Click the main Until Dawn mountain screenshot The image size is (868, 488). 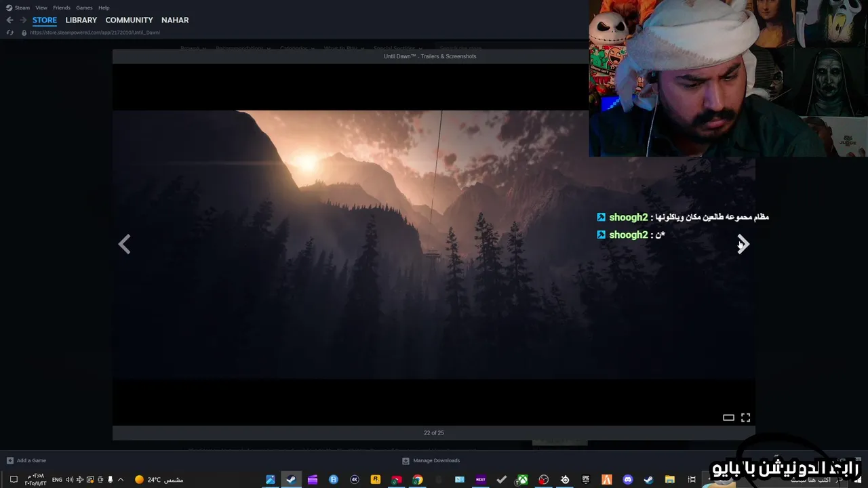click(x=434, y=244)
